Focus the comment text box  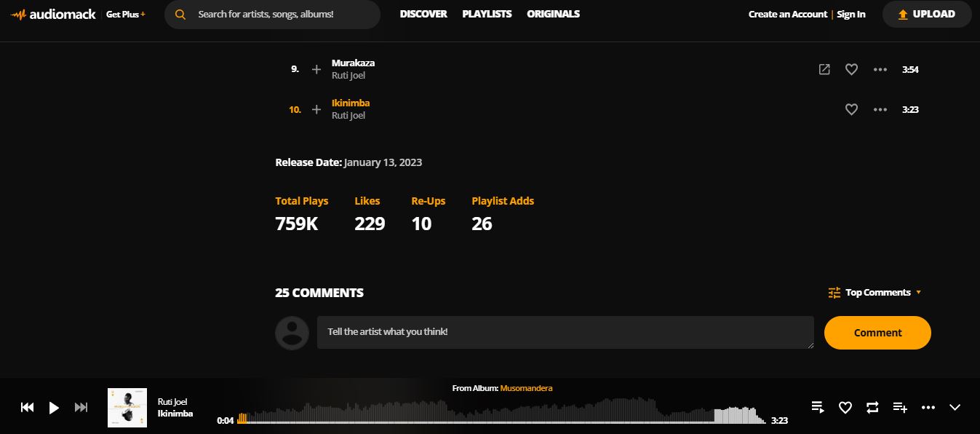(x=565, y=332)
